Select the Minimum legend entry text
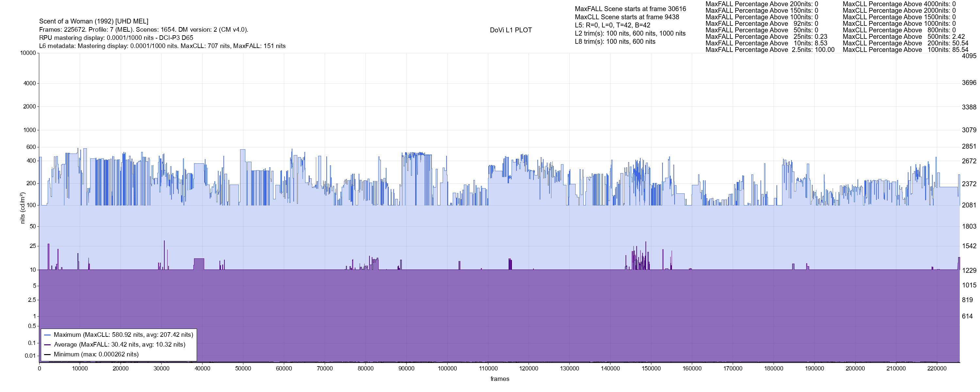Viewport: 980px width, 392px height. (96, 355)
